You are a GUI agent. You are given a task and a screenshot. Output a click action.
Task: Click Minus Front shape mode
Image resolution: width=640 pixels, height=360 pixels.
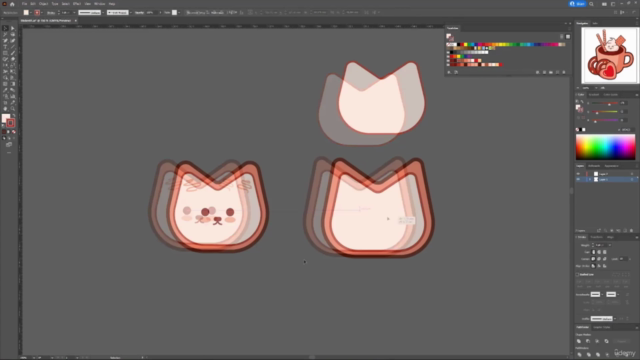(588, 341)
